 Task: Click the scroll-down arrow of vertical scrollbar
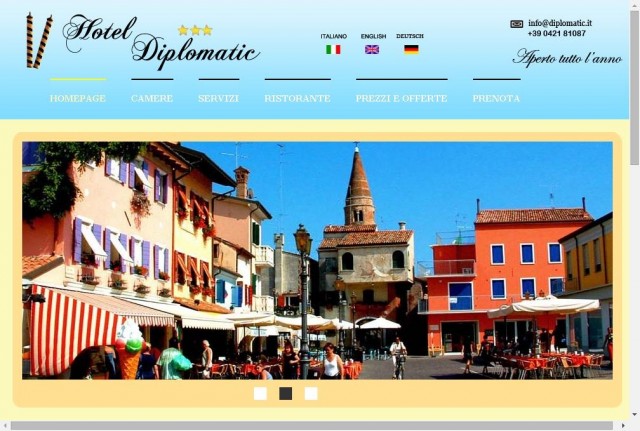tap(634, 415)
